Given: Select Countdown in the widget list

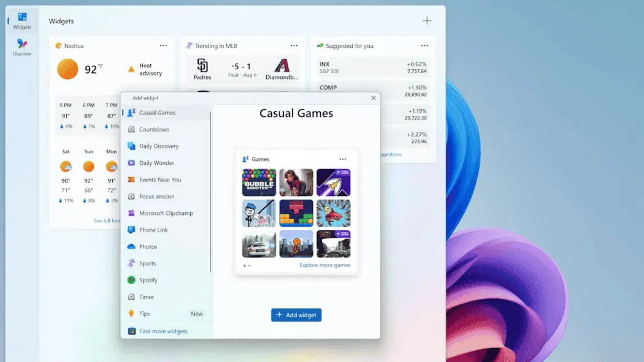Looking at the screenshot, I should 166,129.
